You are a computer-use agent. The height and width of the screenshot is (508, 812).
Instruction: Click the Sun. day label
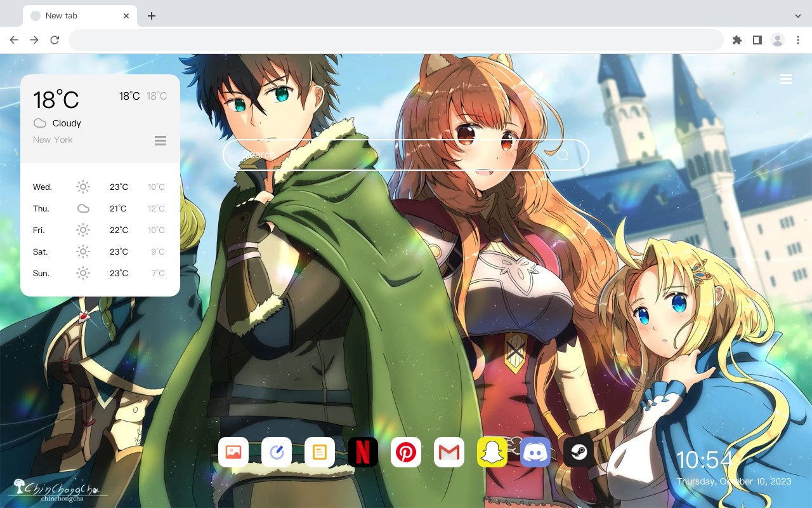(x=41, y=274)
